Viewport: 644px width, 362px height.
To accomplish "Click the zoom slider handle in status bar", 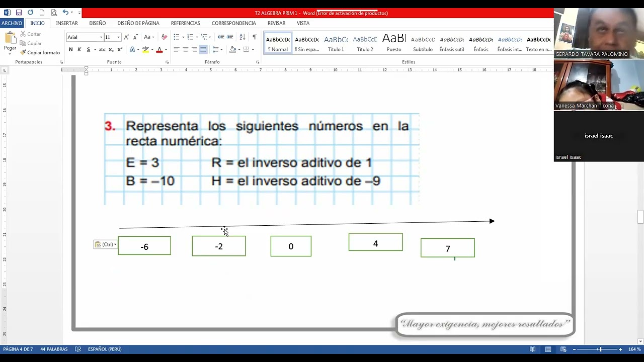I will point(600,349).
